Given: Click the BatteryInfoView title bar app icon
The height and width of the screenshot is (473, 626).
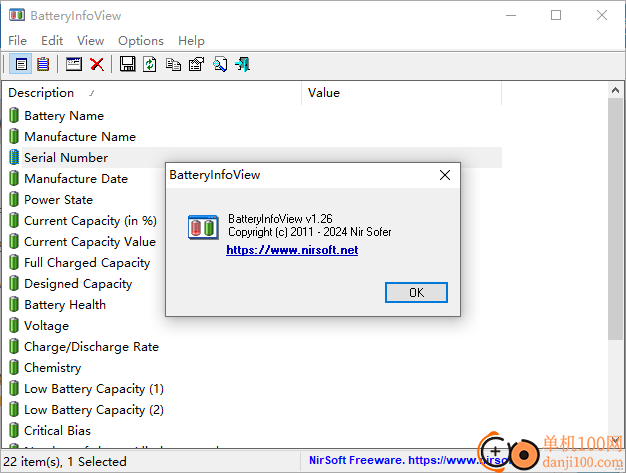Looking at the screenshot, I should pos(17,16).
